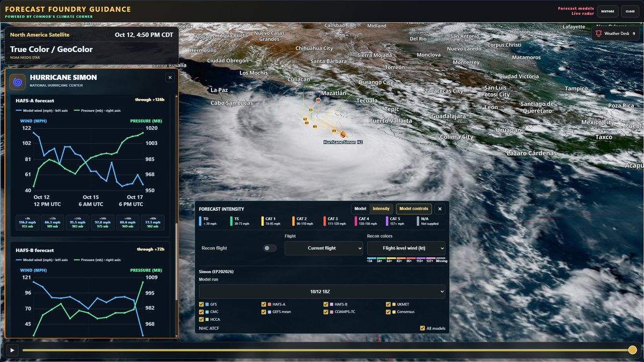This screenshot has height=362, width=644.
Task: Uncheck the COAMPS-TC checkbox
Action: tap(326, 312)
